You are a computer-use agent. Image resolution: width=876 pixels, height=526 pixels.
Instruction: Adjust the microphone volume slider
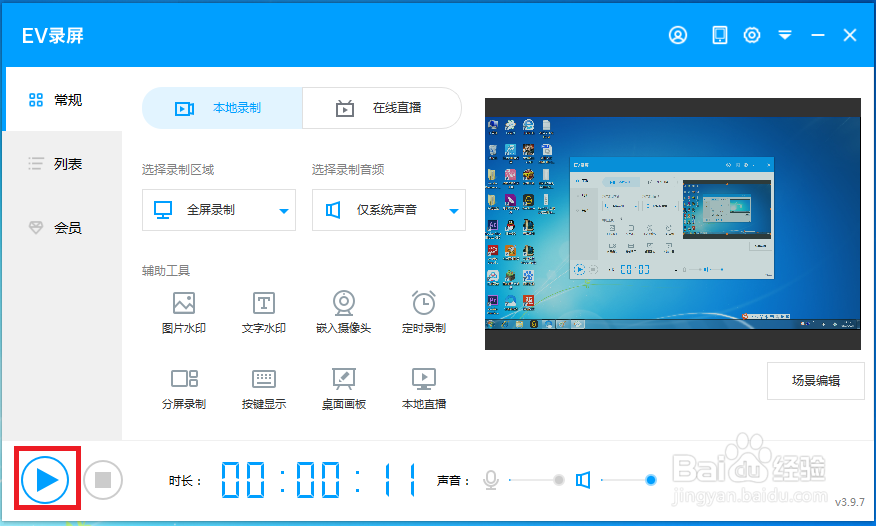(x=537, y=480)
